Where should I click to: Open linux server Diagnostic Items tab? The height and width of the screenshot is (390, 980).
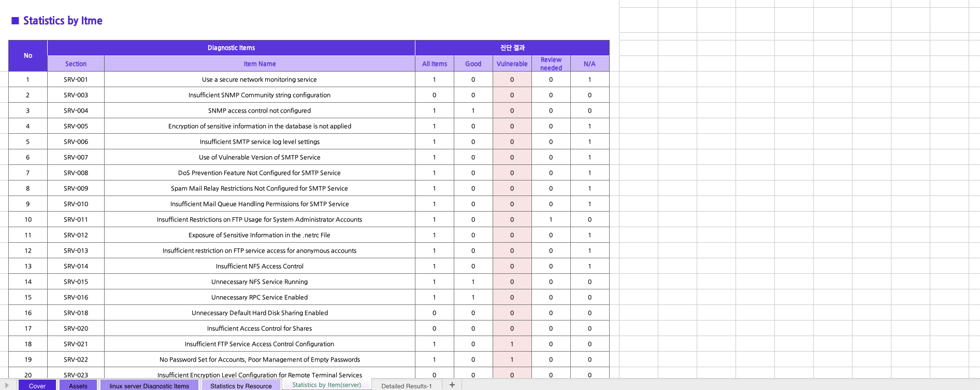click(149, 386)
